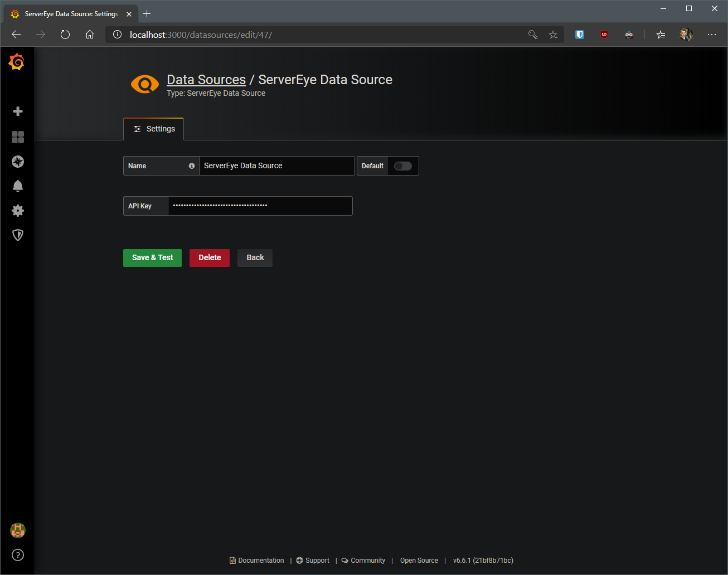Go back with browser back arrow

tap(16, 35)
